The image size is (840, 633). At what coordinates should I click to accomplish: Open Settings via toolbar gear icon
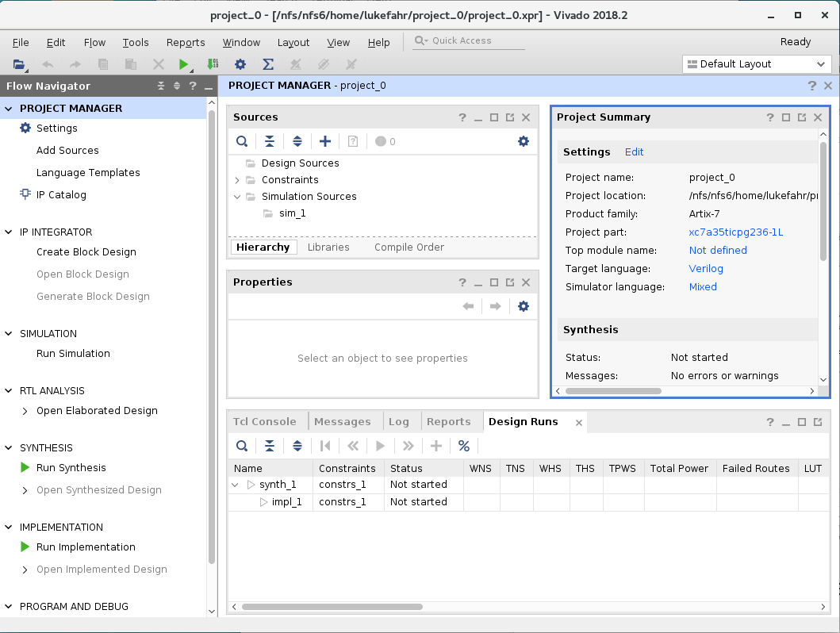coord(240,64)
